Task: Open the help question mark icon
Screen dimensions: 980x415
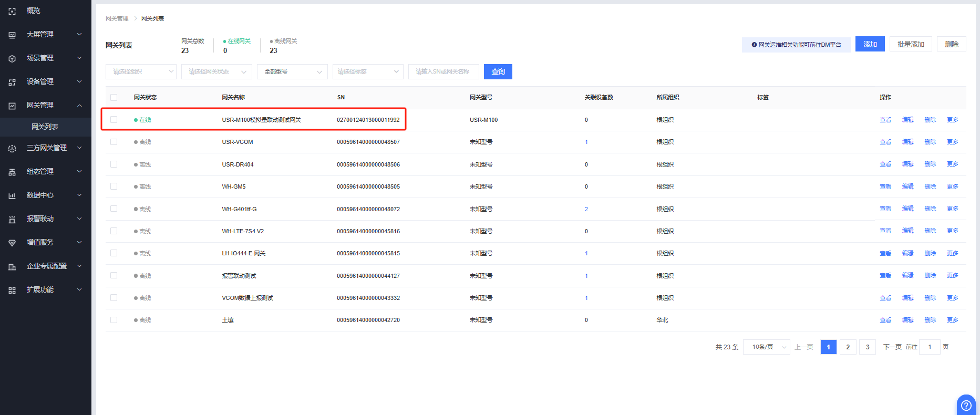Action: pyautogui.click(x=966, y=405)
